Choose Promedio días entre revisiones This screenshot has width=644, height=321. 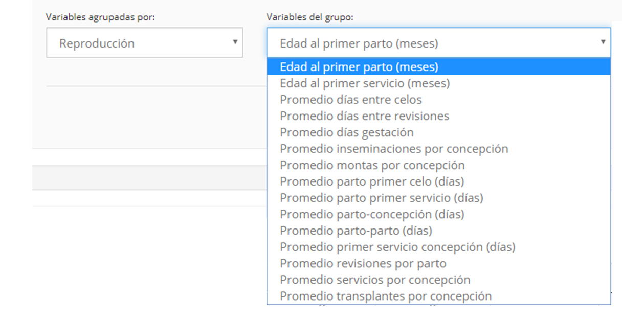click(438, 116)
